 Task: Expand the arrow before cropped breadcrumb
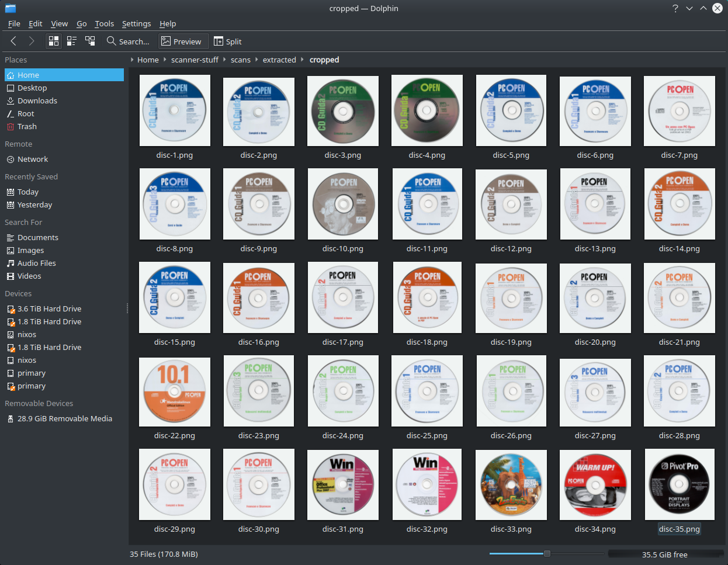[x=303, y=60]
